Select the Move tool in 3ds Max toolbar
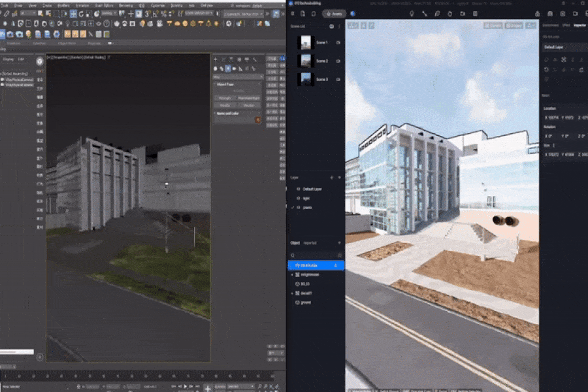This screenshot has width=588, height=392. [73, 14]
